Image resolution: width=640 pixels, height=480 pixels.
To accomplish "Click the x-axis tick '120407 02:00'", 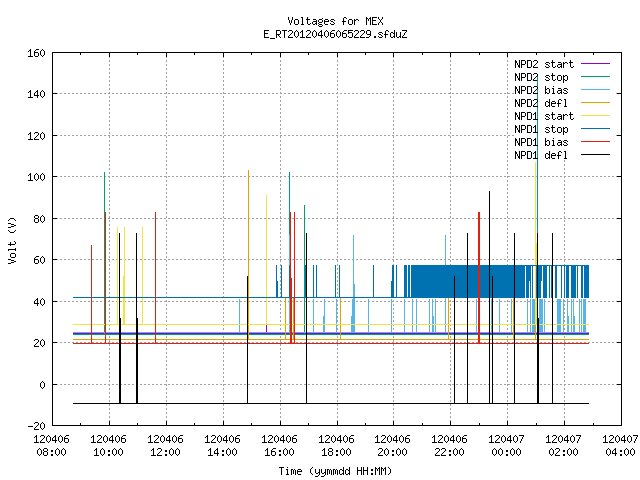I will (563, 446).
